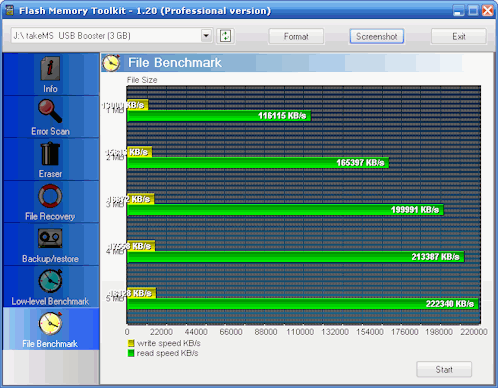Viewport: 498px width, 388px height.
Task: Click the Screenshot button
Action: [x=377, y=36]
